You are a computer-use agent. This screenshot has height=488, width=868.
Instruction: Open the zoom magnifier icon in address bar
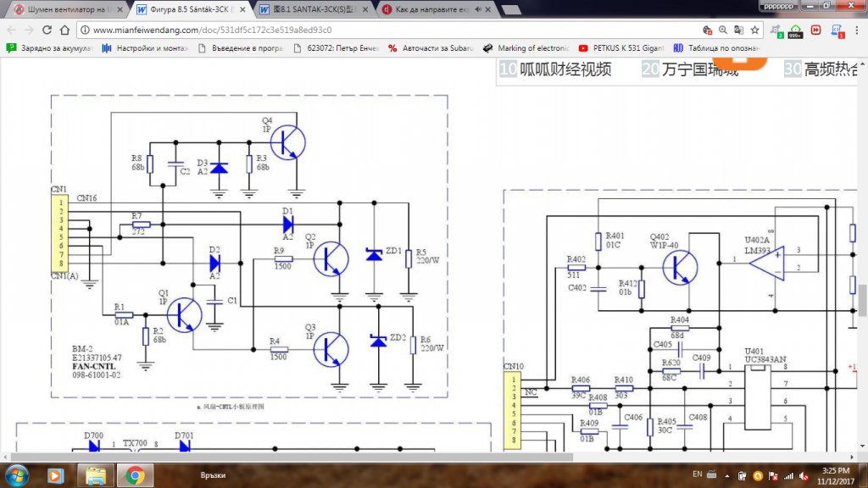[x=723, y=30]
